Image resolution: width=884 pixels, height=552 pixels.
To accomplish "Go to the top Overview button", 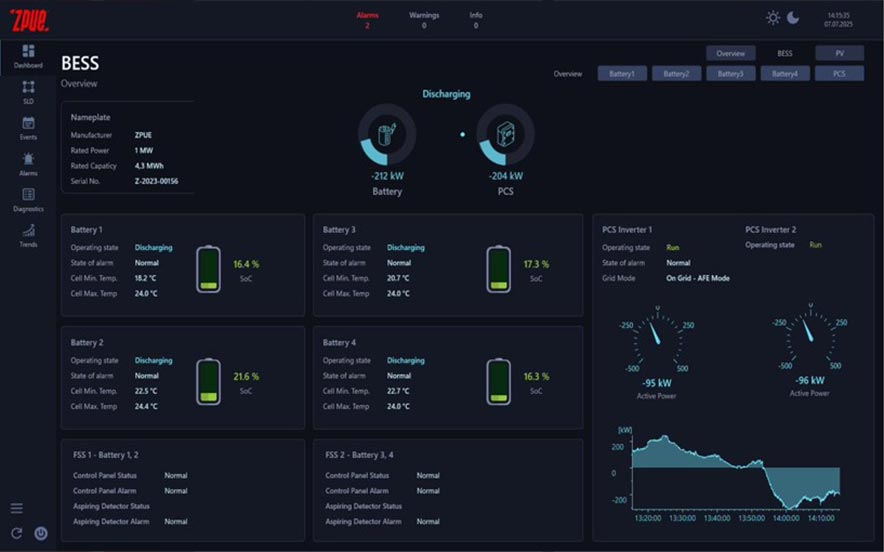I will coord(731,53).
